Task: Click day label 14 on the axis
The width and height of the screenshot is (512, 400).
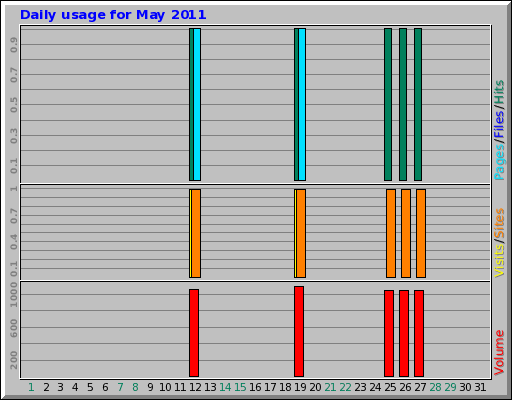Action: [225, 387]
